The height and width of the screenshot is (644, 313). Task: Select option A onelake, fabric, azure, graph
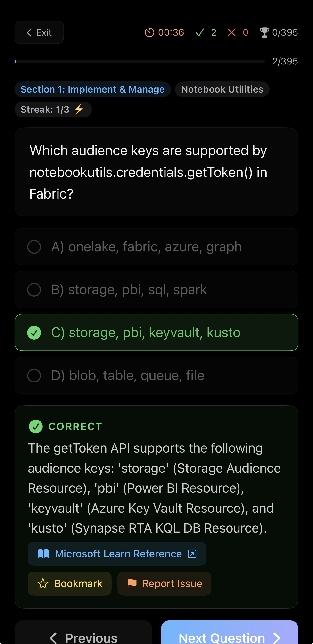pyautogui.click(x=156, y=247)
